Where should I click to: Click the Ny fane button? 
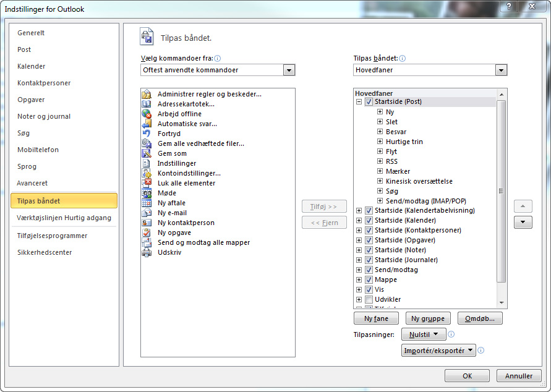point(376,318)
